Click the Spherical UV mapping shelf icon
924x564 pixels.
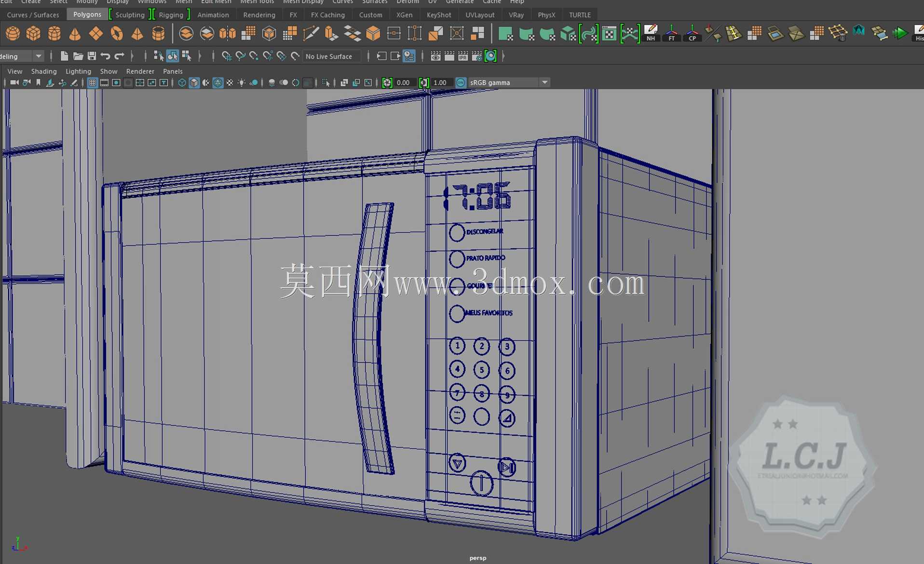click(x=547, y=34)
